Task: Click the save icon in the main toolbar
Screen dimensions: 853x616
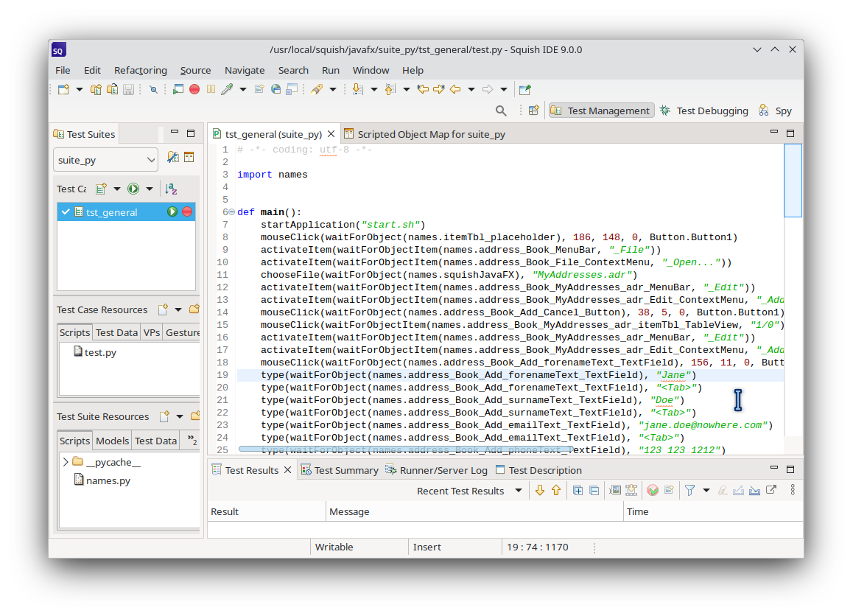Action: (x=127, y=88)
